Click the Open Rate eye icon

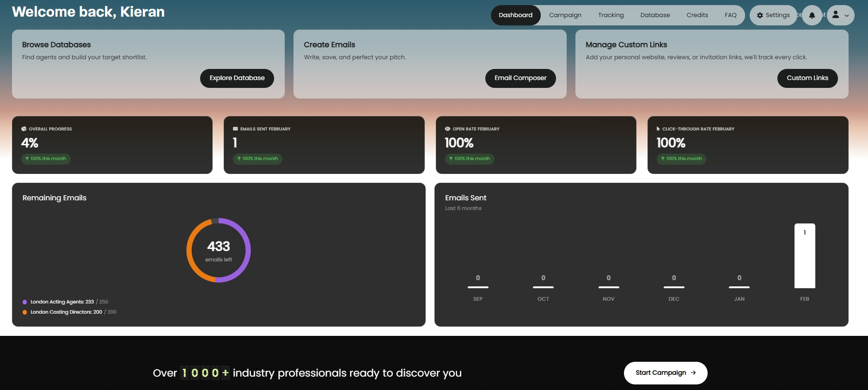coord(447,129)
